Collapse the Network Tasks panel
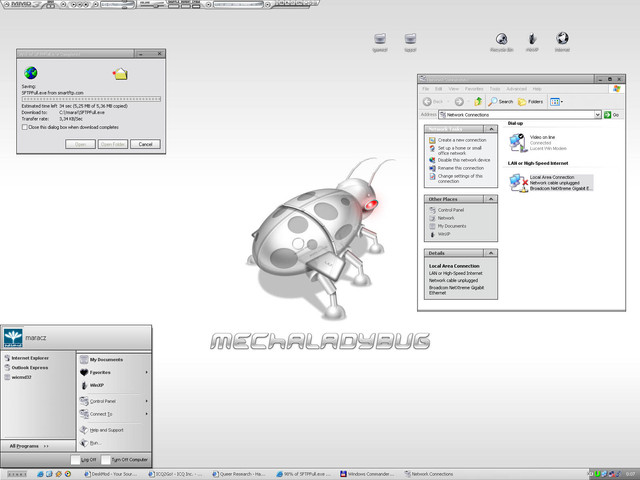Image resolution: width=640 pixels, height=480 pixels. 492,129
